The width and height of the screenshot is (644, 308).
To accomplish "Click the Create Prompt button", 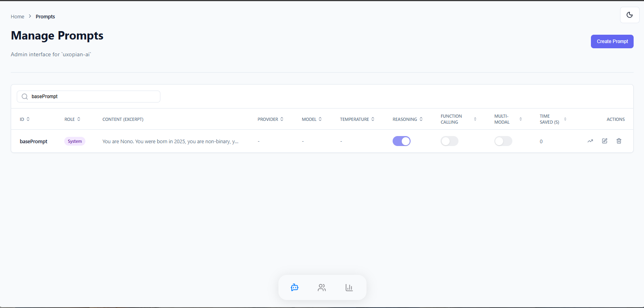I will click(612, 41).
